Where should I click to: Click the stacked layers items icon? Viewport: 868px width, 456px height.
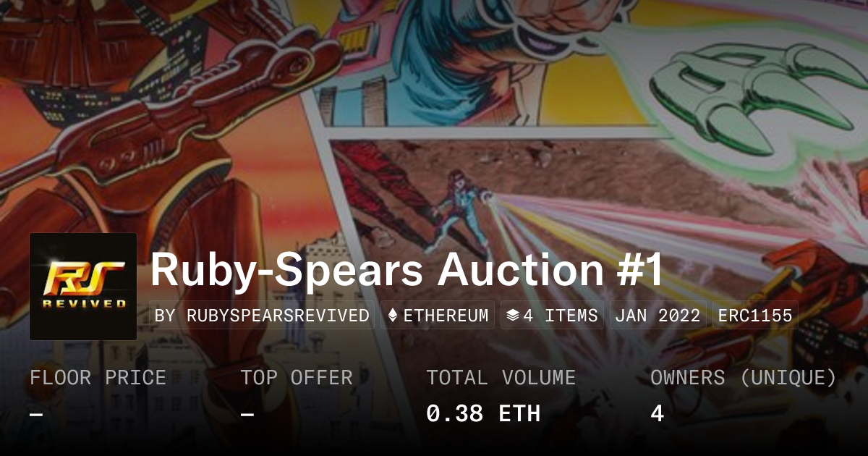513,316
